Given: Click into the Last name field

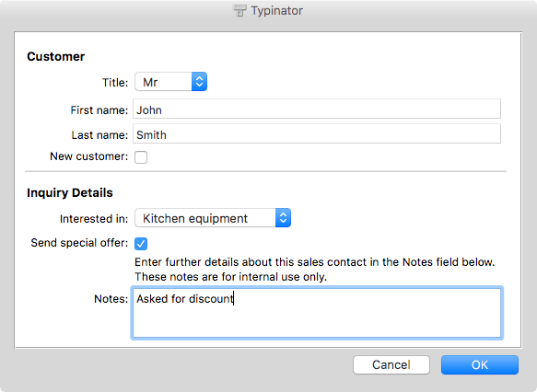Looking at the screenshot, I should coord(317,133).
